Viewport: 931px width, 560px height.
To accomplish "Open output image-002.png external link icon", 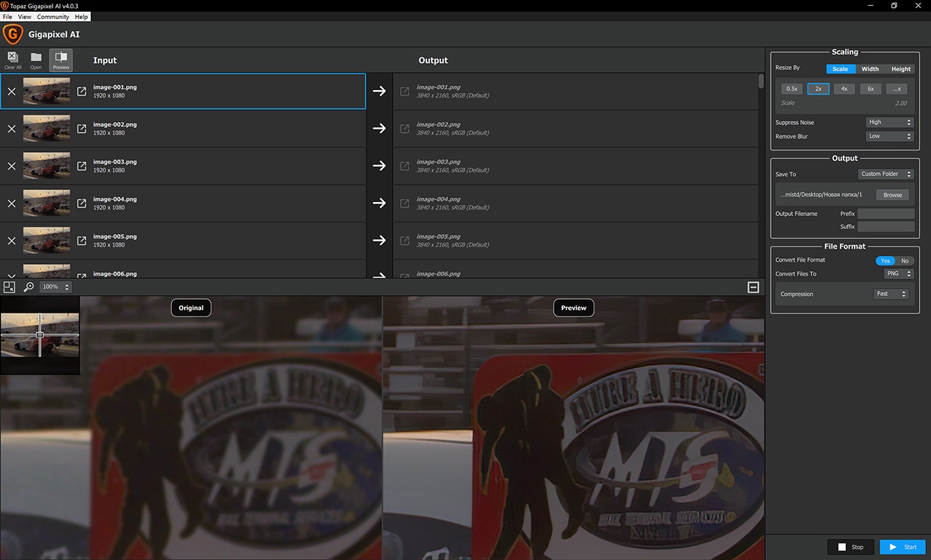I will click(x=405, y=129).
